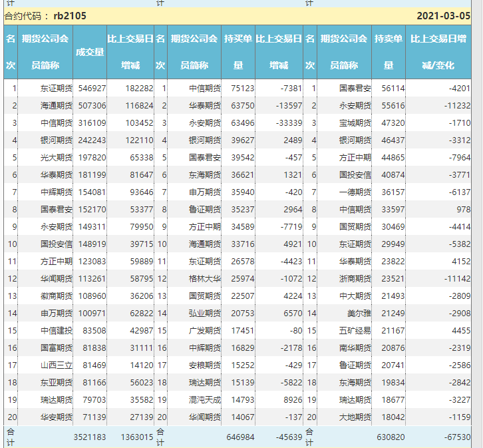
Task: Click volume value 149311
Action: [92, 227]
